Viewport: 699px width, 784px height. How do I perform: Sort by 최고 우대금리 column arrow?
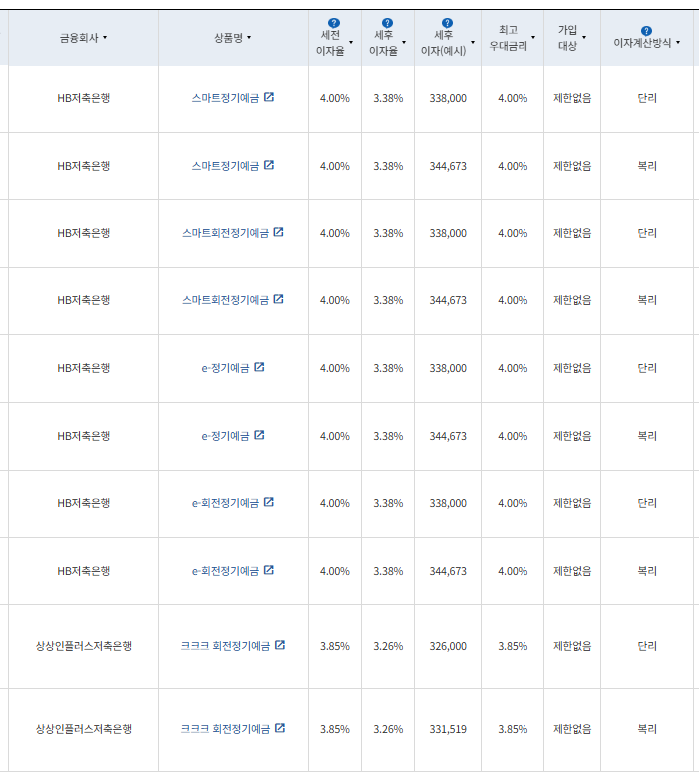click(533, 38)
